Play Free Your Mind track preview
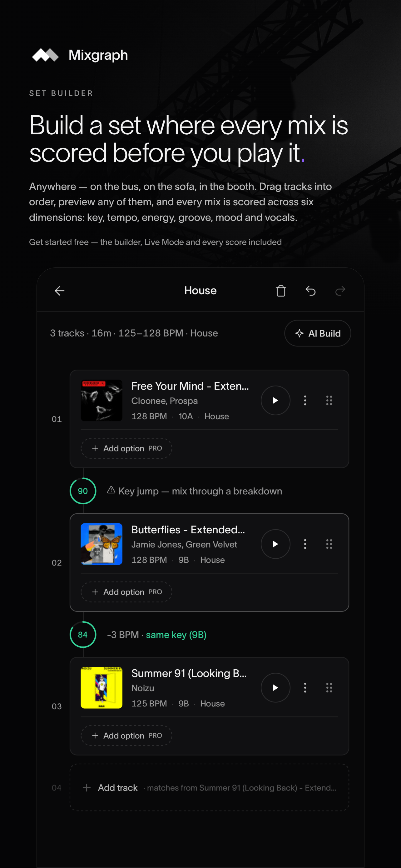The height and width of the screenshot is (868, 401). [x=275, y=400]
